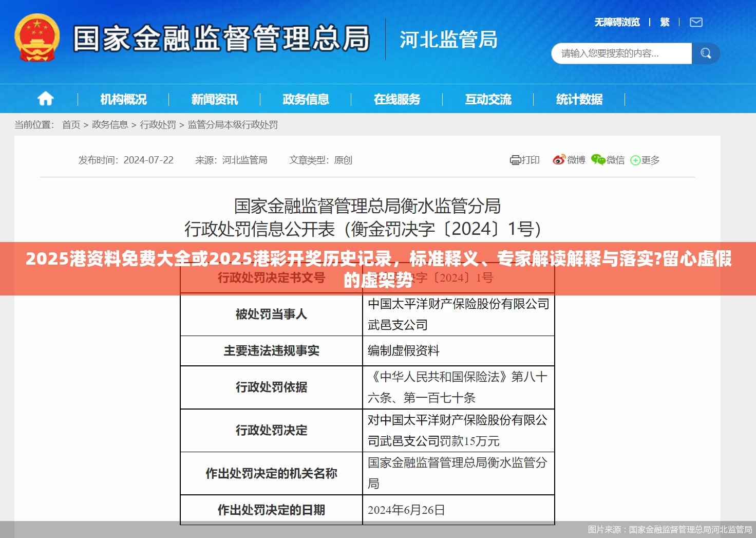756x538 pixels.
Task: Click publish date 2024-07-22
Action: coord(148,160)
